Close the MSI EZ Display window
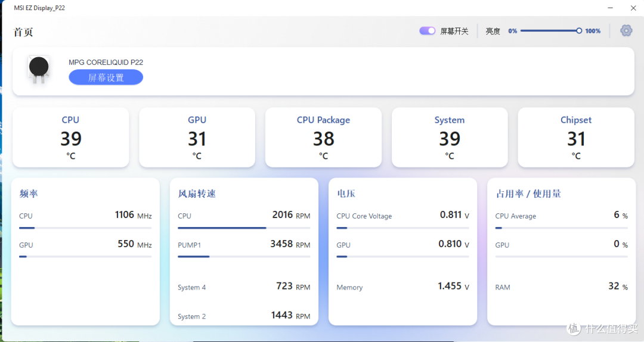 point(633,8)
